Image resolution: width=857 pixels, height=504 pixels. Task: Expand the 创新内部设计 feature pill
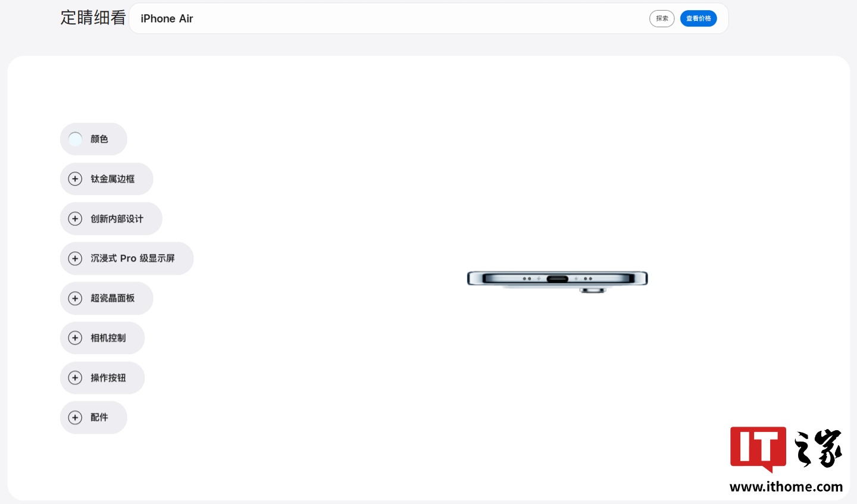coord(111,219)
